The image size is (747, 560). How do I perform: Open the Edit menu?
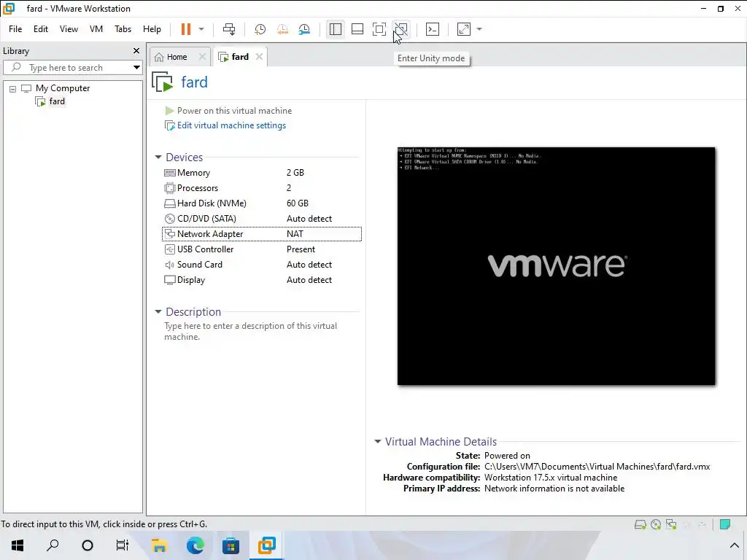tap(41, 29)
